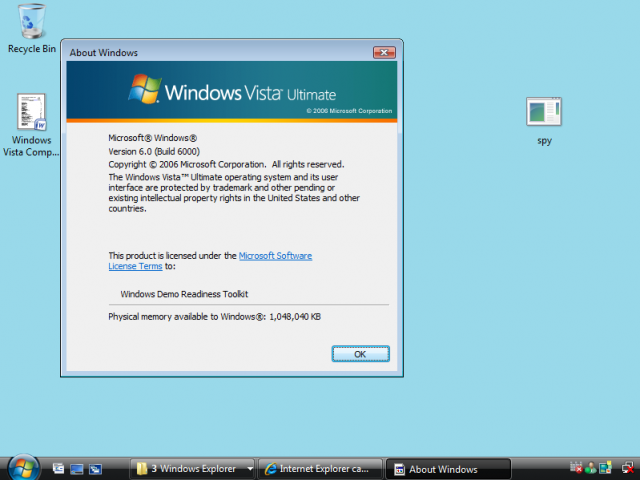The width and height of the screenshot is (640, 480).
Task: Click the "Microsoft® Windows®" text line
Action: tap(153, 138)
